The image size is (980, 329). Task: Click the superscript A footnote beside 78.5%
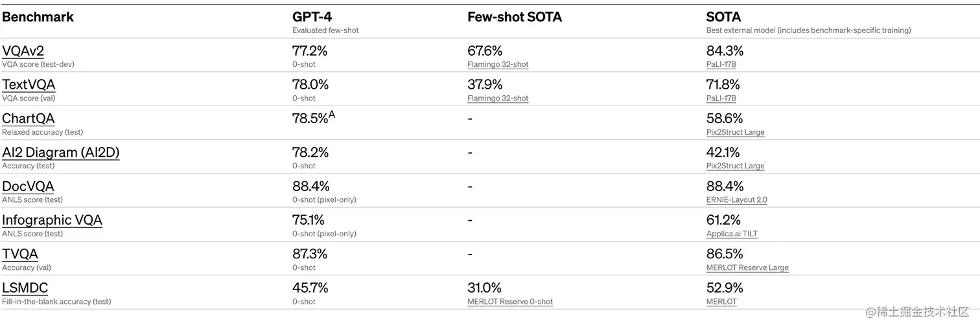[x=332, y=115]
